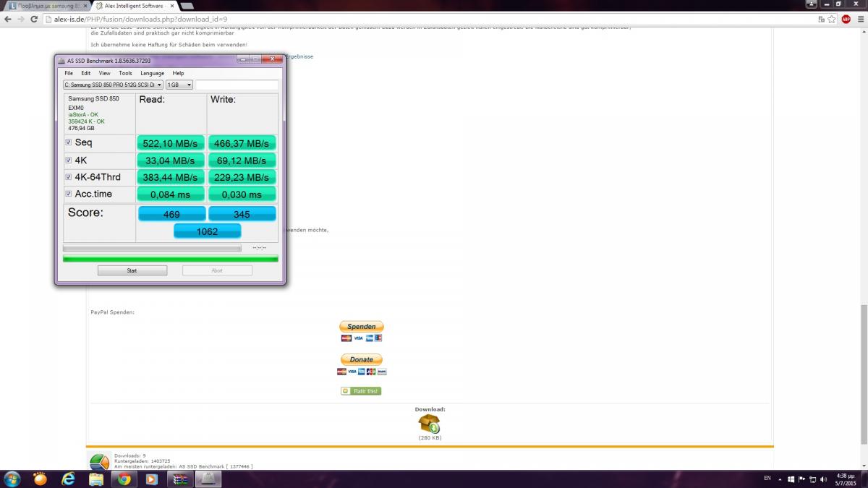Click the total score 1062 button
The height and width of the screenshot is (488, 868).
[x=207, y=231]
